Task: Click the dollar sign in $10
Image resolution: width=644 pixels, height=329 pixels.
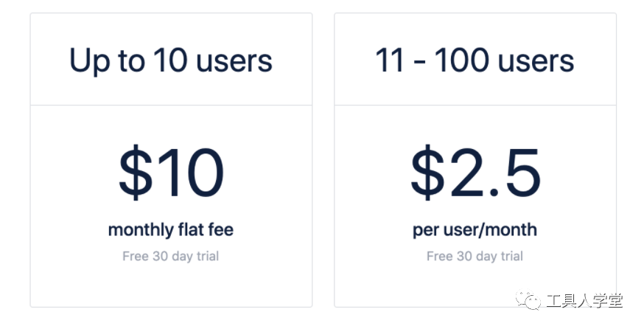Action: point(136,173)
